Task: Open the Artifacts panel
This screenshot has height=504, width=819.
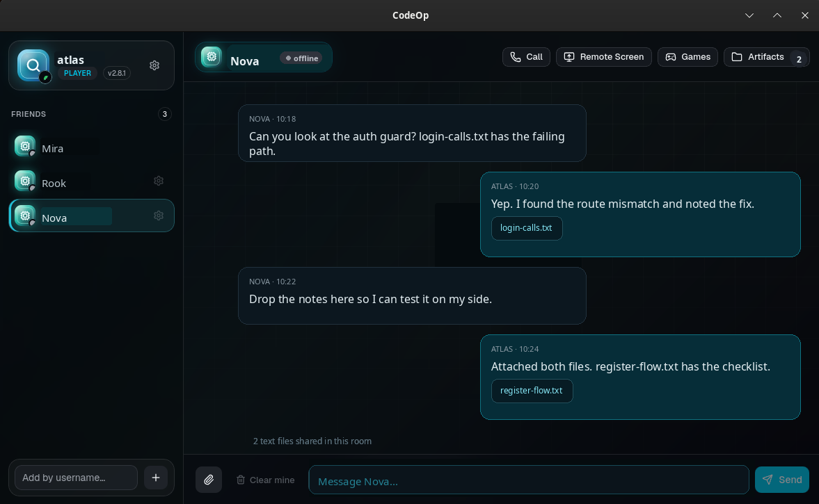Action: coord(766,57)
